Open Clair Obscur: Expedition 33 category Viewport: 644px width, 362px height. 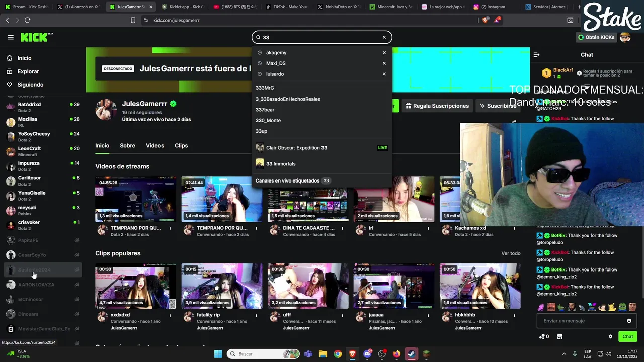point(322,148)
